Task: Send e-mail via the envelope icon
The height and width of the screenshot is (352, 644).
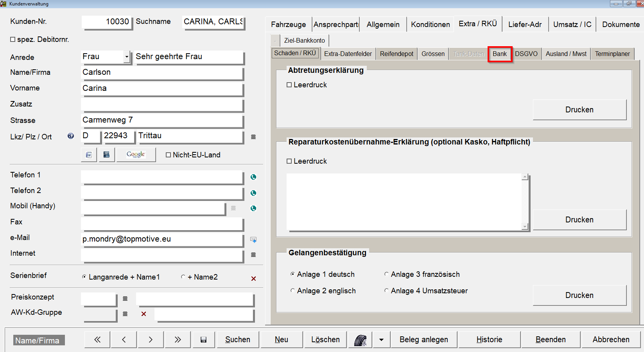Action: pyautogui.click(x=253, y=240)
